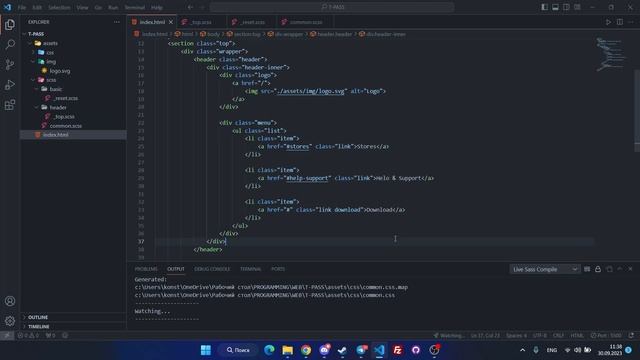Collapse the scss folder
The image size is (640, 360).
point(73,80)
